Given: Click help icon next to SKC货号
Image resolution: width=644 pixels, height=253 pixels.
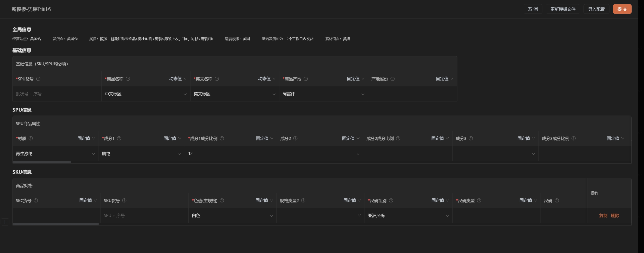Looking at the screenshot, I should point(36,201).
